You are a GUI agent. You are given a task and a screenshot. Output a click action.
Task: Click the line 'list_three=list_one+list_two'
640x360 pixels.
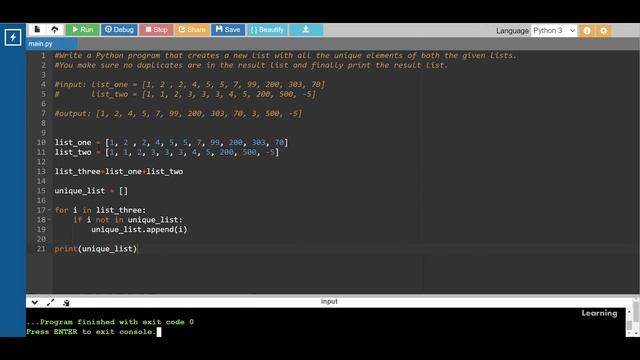(x=119, y=171)
